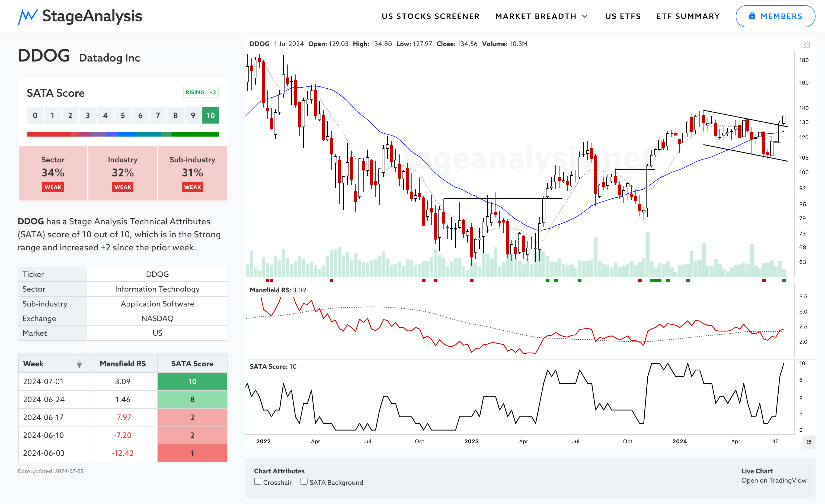Click the Data updated 2024-07-05 note
Image resolution: width=825 pixels, height=504 pixels.
coord(50,471)
